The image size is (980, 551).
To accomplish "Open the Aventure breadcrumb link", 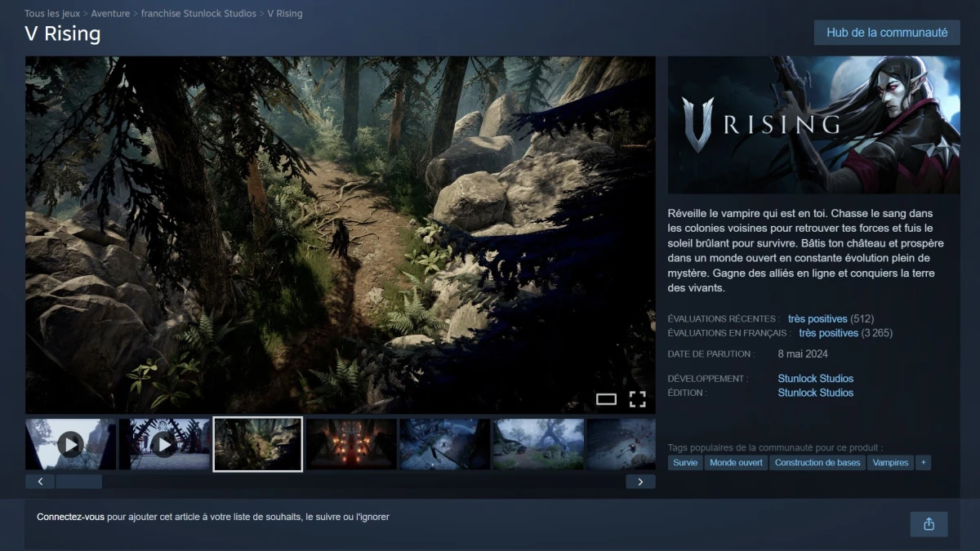I will tap(110, 14).
